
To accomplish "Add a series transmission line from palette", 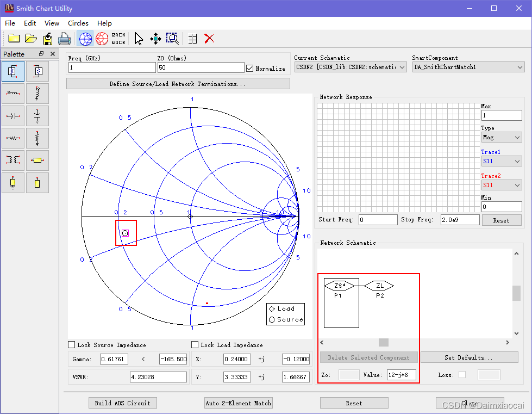I will pos(37,160).
